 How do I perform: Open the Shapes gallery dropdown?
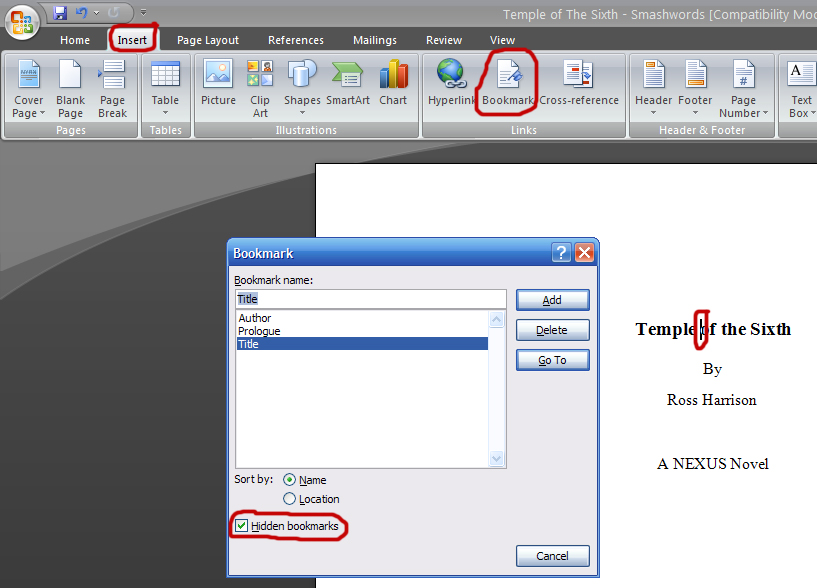tap(302, 86)
